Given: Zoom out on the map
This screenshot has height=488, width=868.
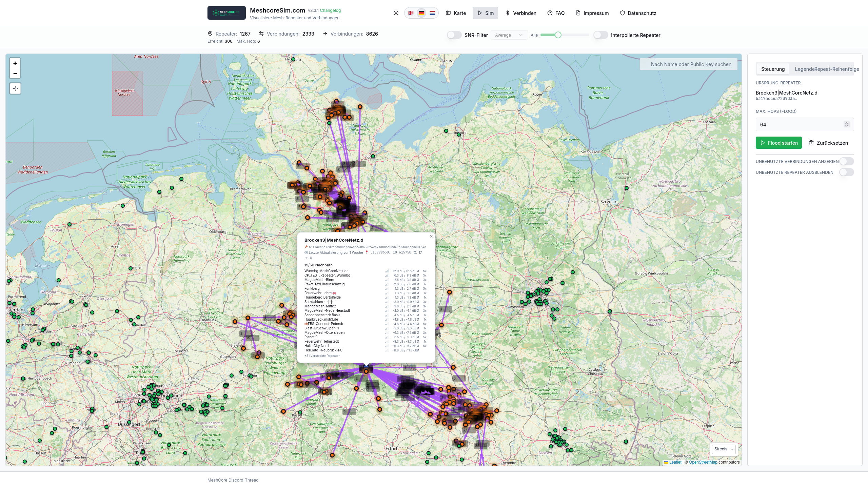Looking at the screenshot, I should 15,74.
